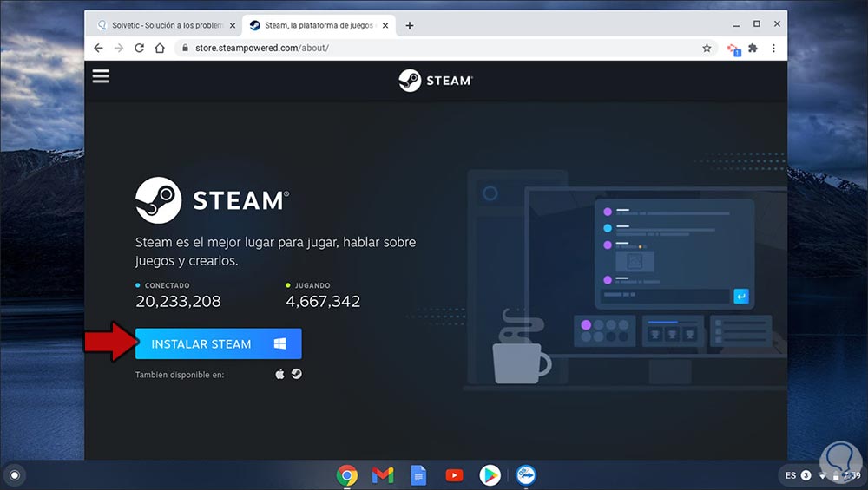Minimize the browser window

(736, 24)
